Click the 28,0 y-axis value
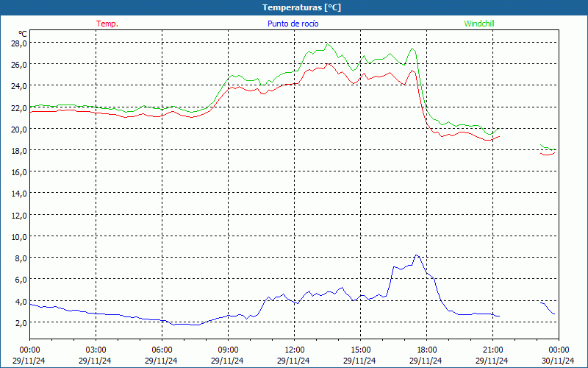The height and width of the screenshot is (368, 588). [x=19, y=43]
